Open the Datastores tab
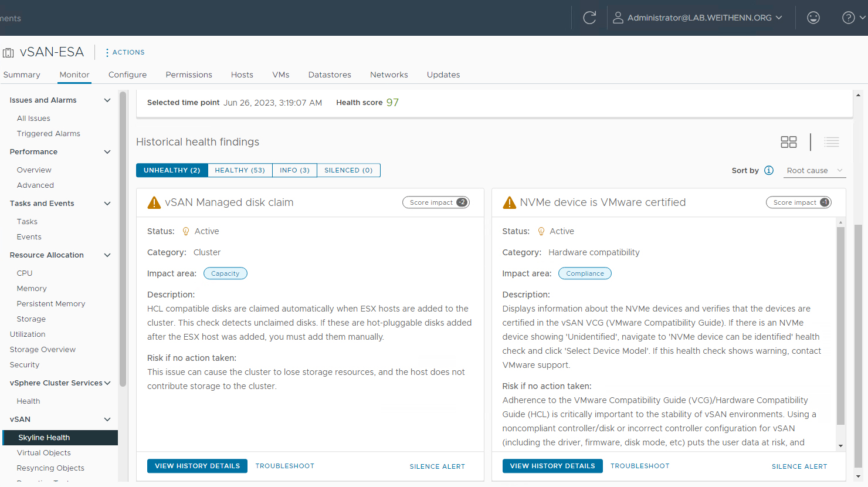 330,75
